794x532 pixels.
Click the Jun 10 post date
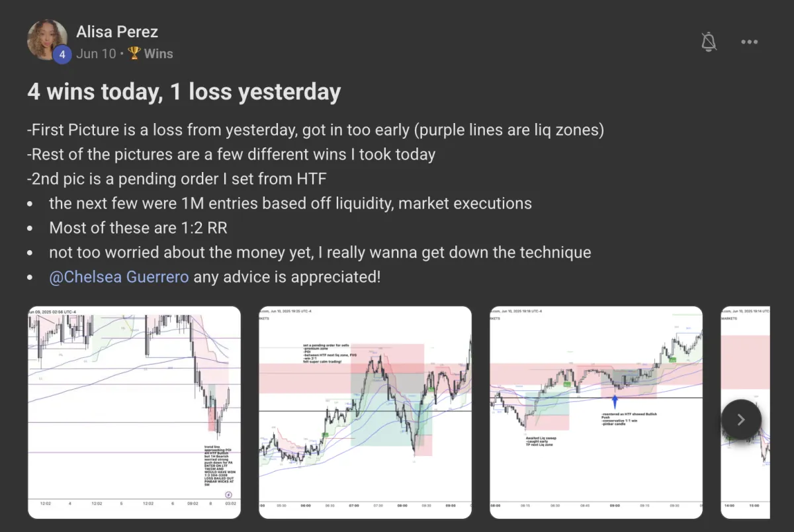pos(96,54)
